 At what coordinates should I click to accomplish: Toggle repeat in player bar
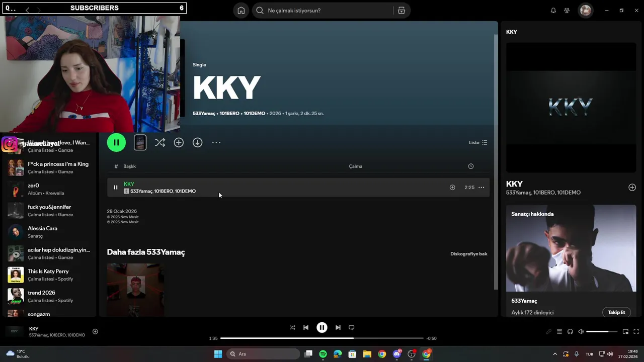pyautogui.click(x=352, y=327)
